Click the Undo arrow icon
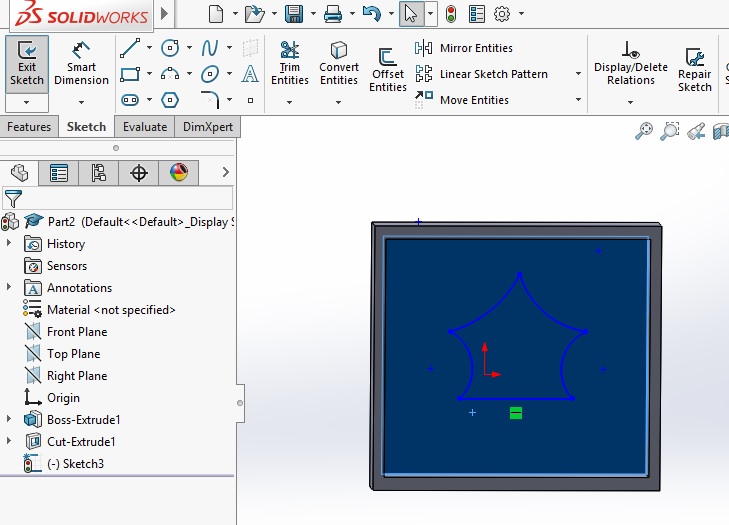Screen dimensions: 729x525 [372, 14]
